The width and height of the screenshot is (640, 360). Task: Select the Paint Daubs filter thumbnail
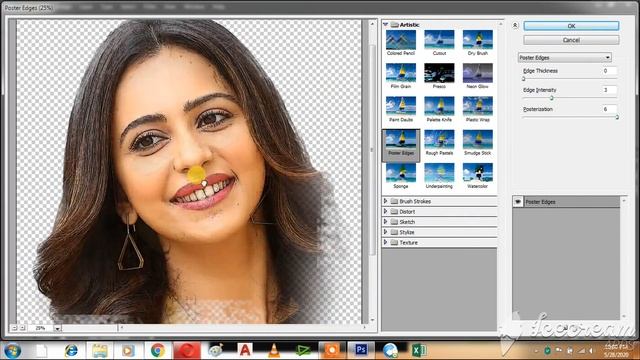click(x=401, y=106)
